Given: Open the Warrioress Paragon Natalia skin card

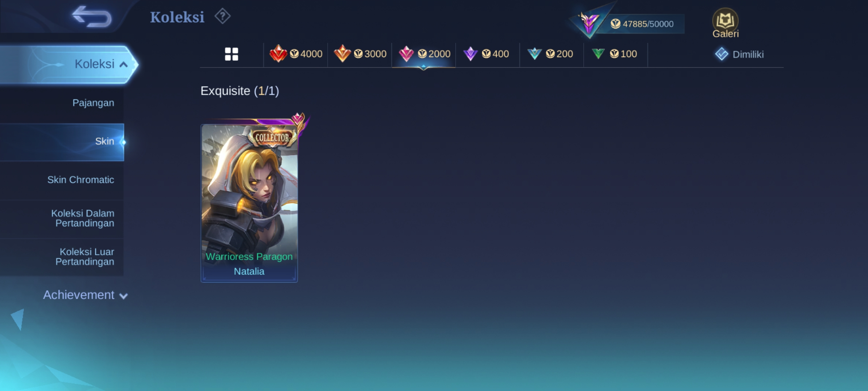Looking at the screenshot, I should coord(249,203).
